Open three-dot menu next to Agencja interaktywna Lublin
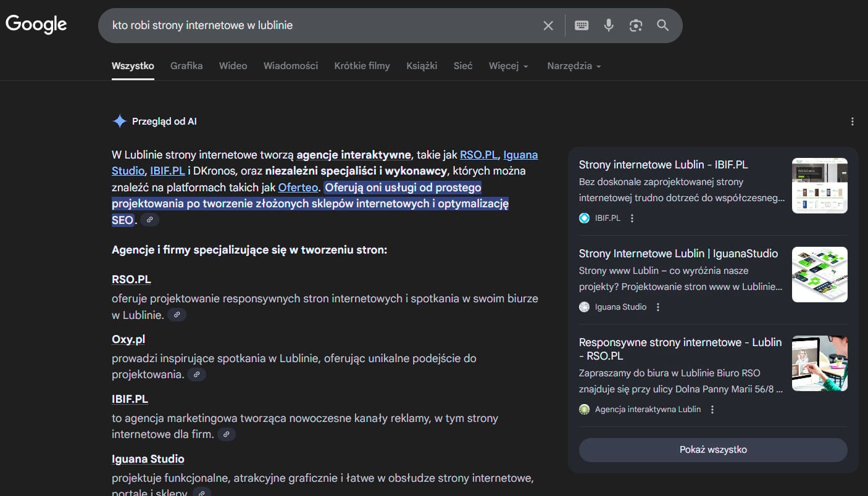The height and width of the screenshot is (496, 868). click(712, 409)
